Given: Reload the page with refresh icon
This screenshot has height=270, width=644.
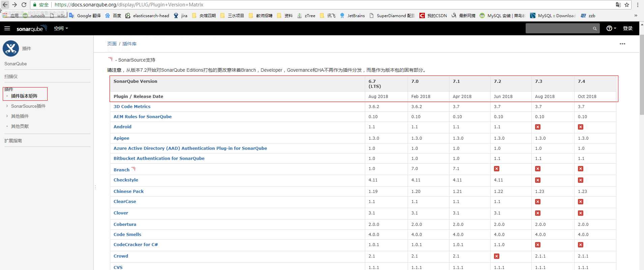Looking at the screenshot, I should click(24, 5).
